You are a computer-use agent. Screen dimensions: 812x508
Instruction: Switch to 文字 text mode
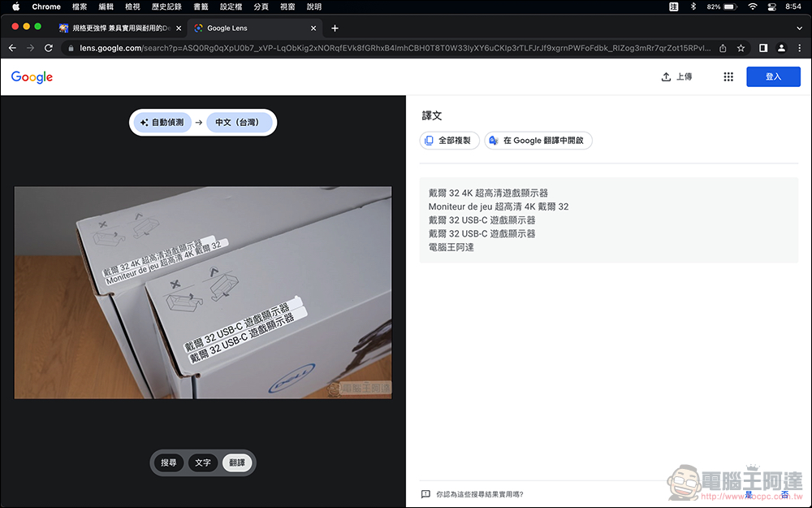(203, 463)
